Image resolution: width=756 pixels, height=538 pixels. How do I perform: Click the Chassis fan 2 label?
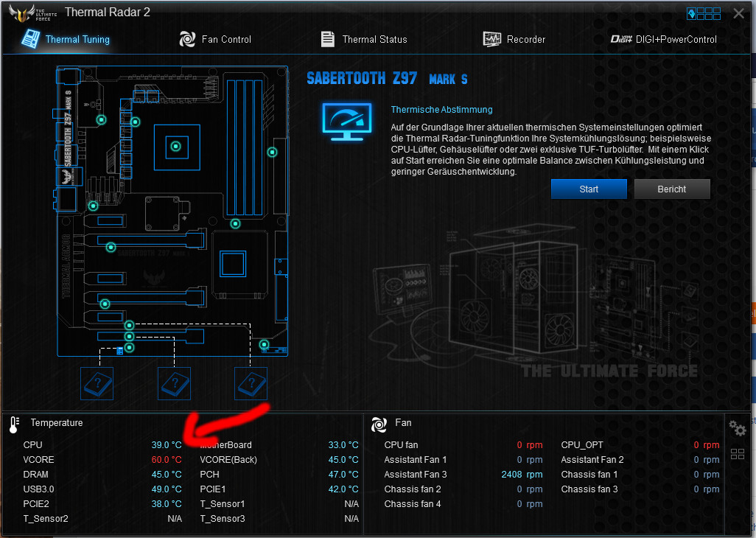click(413, 489)
